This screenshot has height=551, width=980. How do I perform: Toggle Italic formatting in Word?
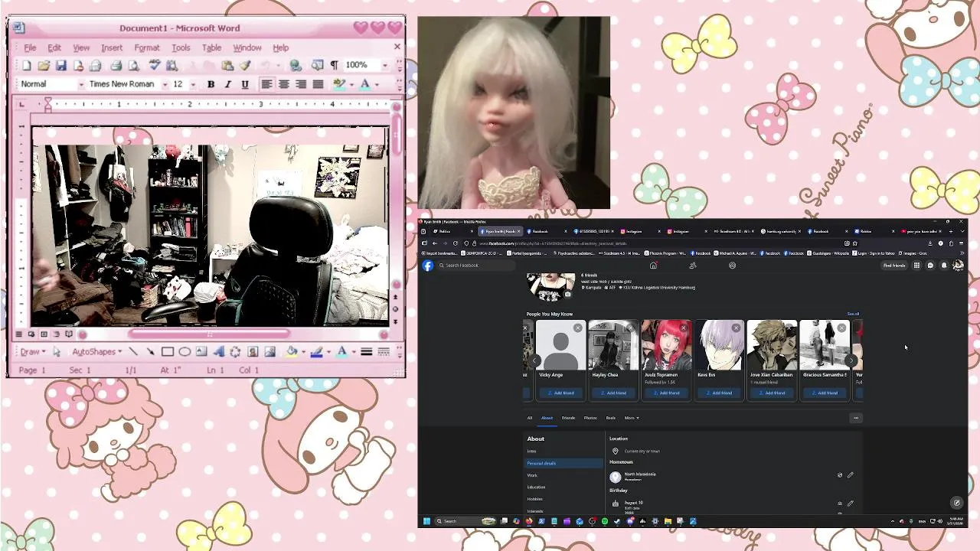227,84
